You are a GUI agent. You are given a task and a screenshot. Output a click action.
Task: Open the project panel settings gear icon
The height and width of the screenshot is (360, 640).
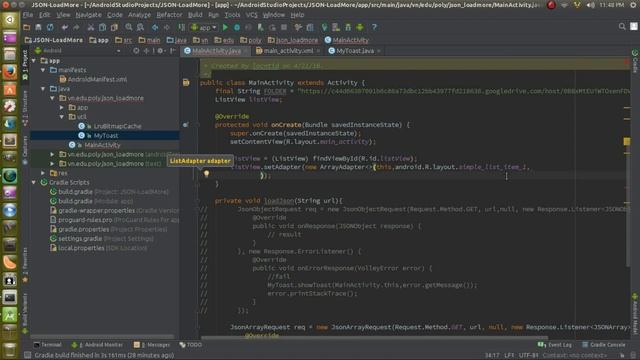[x=160, y=51]
